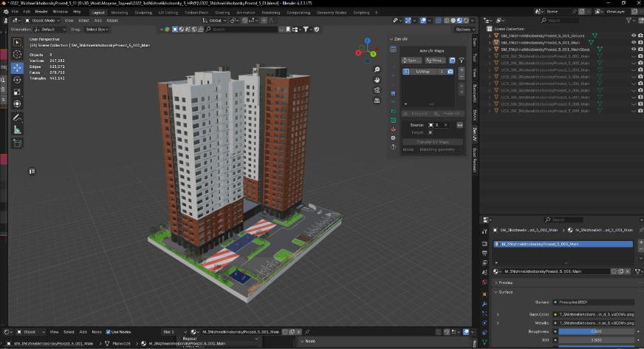Expand UCX_..._005_Main tree item
This screenshot has width=644, height=349.
490,84
